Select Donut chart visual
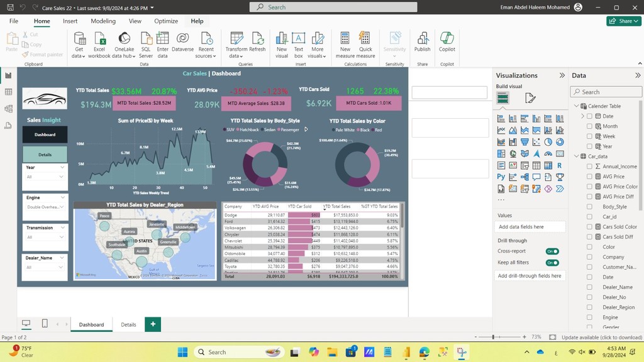 [x=560, y=142]
